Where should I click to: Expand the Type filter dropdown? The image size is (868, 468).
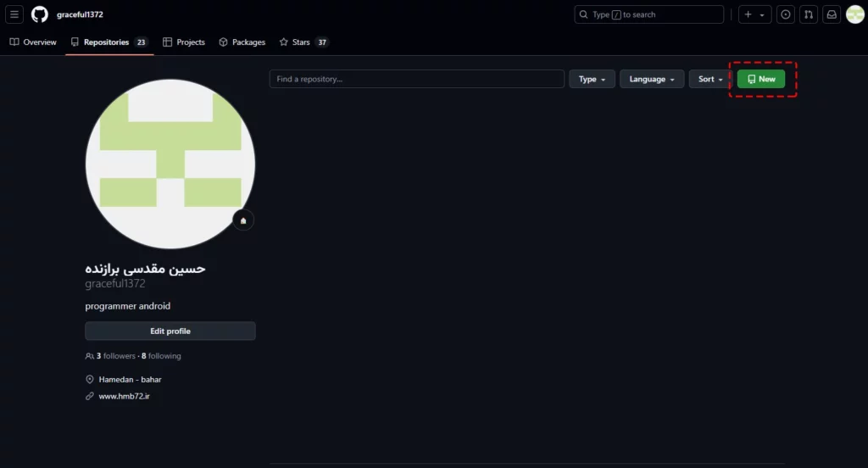tap(592, 79)
